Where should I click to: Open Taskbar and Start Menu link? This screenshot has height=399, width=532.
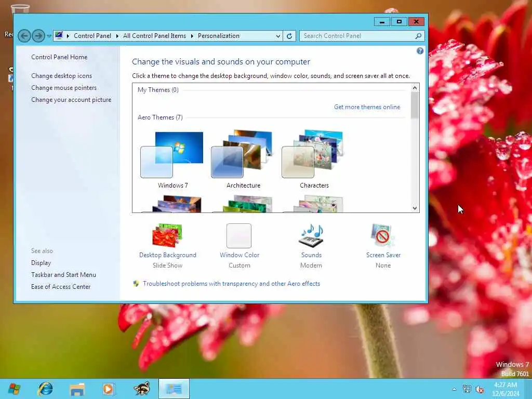[x=63, y=274]
